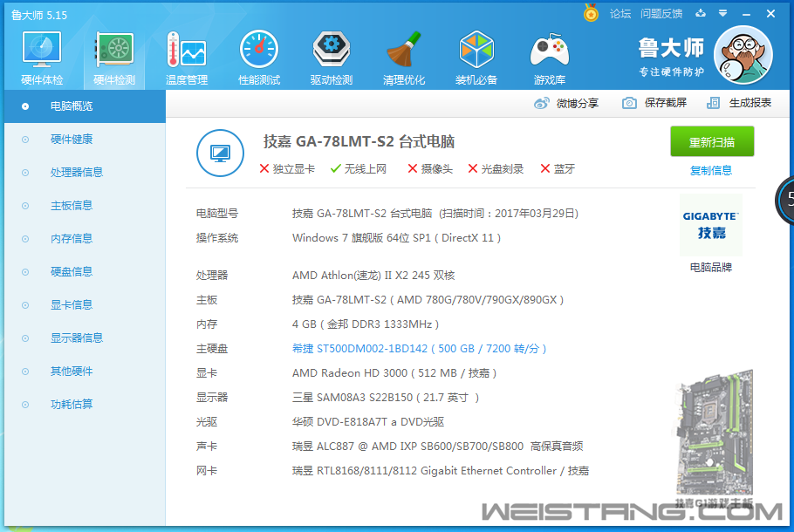Click the 希捷 ST500DM002 hard disk link
The width and height of the screenshot is (794, 532).
[x=420, y=349]
